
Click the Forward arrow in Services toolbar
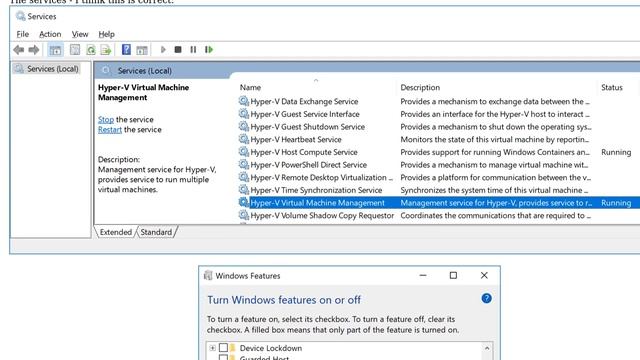point(34,50)
